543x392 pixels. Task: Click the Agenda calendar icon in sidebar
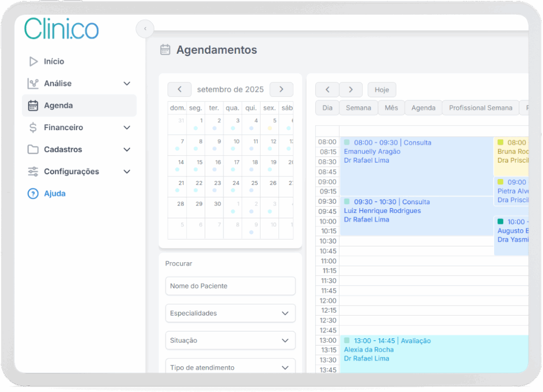(x=33, y=106)
